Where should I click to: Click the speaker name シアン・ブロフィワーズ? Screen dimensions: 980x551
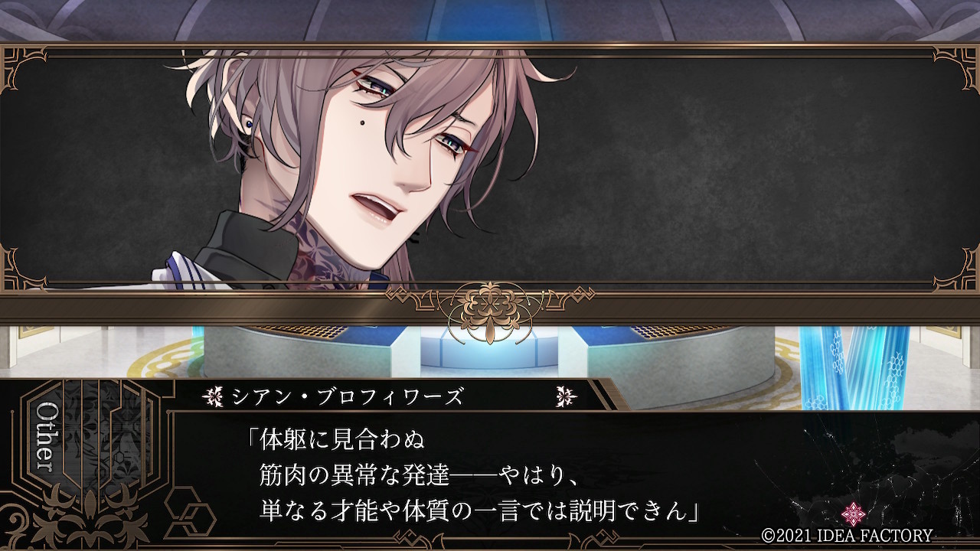click(x=347, y=396)
